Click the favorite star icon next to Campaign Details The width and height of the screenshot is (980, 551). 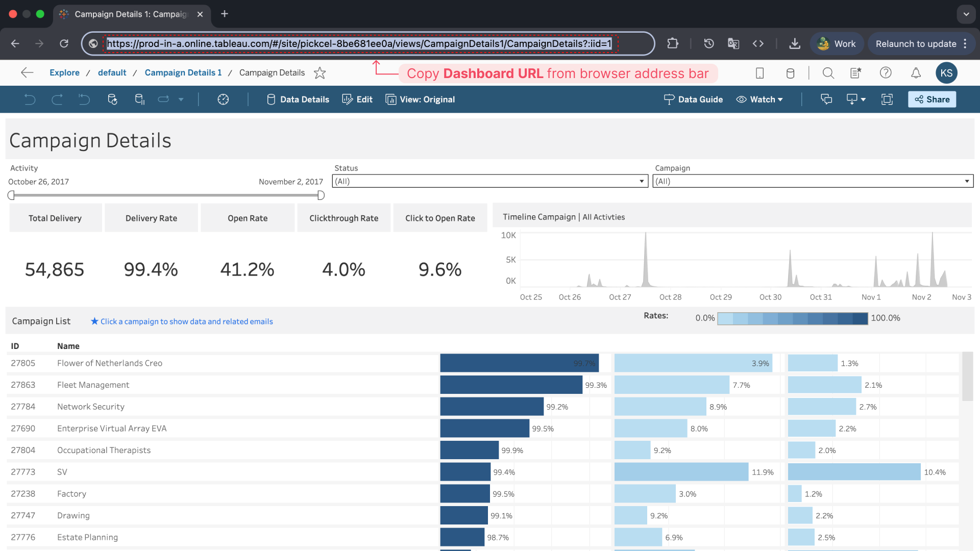320,73
